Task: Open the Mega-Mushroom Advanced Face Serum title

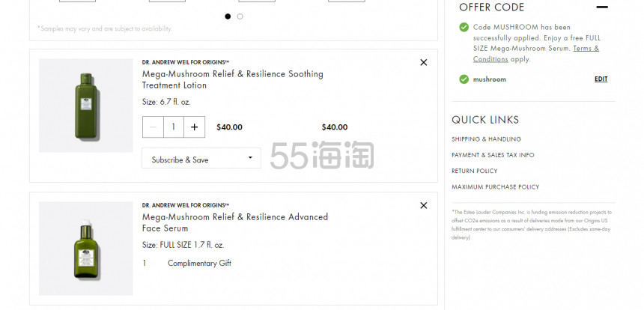Action: pyautogui.click(x=235, y=222)
